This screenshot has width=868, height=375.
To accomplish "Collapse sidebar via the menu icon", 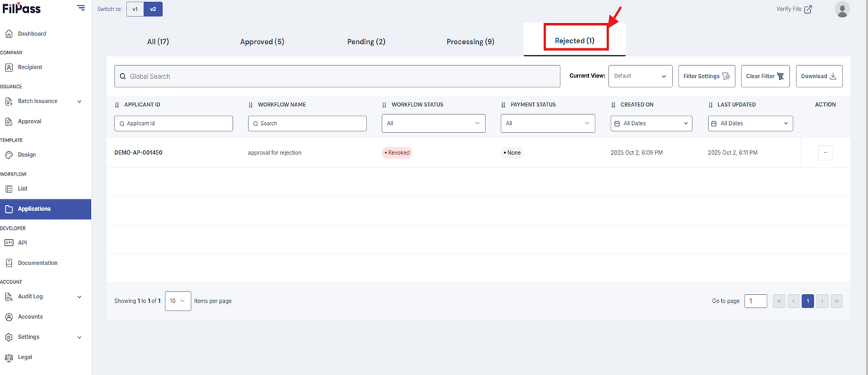I will point(80,8).
